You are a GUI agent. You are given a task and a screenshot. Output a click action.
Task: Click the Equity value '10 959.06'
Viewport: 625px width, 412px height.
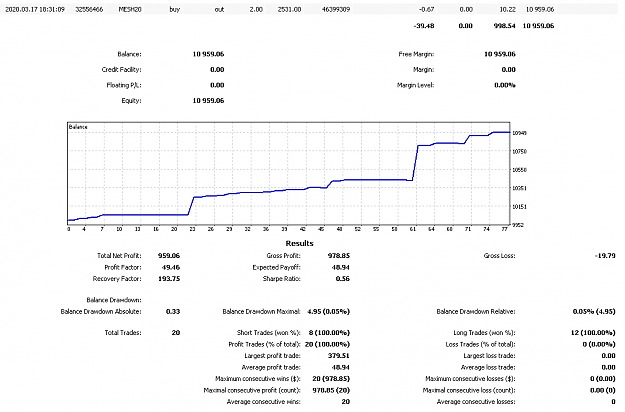coord(208,101)
